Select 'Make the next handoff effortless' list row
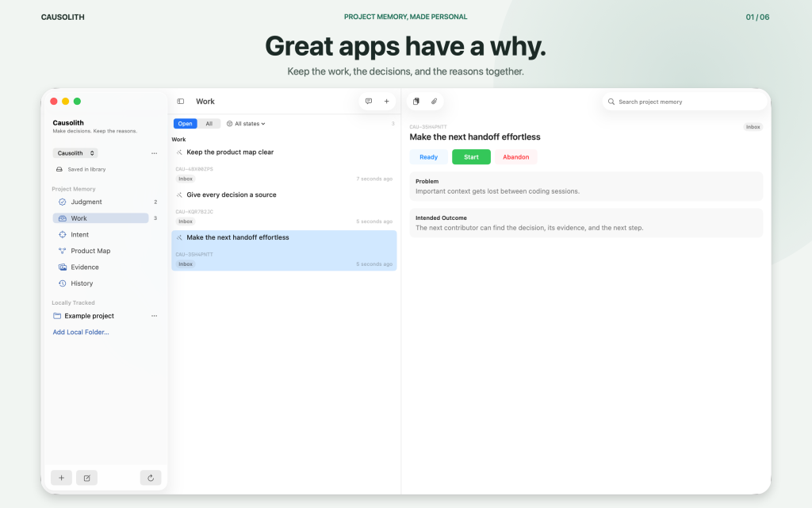 click(x=284, y=250)
